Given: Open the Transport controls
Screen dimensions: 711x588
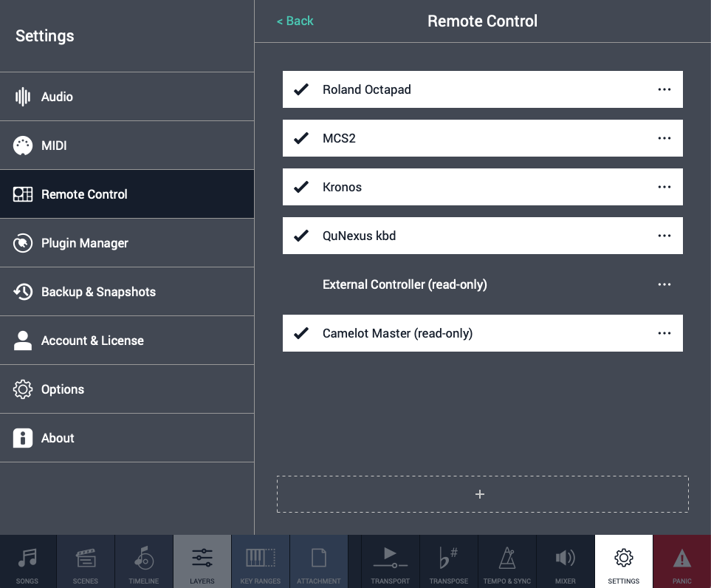Looking at the screenshot, I should point(390,561).
